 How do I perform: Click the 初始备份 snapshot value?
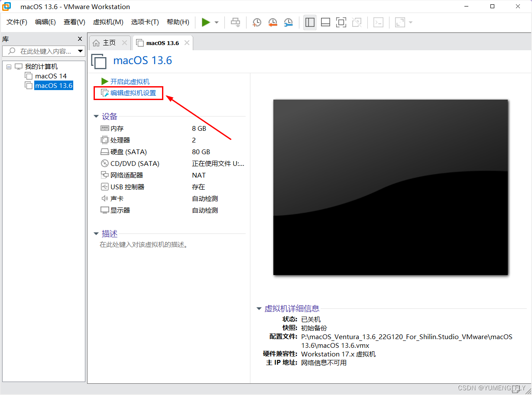(314, 328)
